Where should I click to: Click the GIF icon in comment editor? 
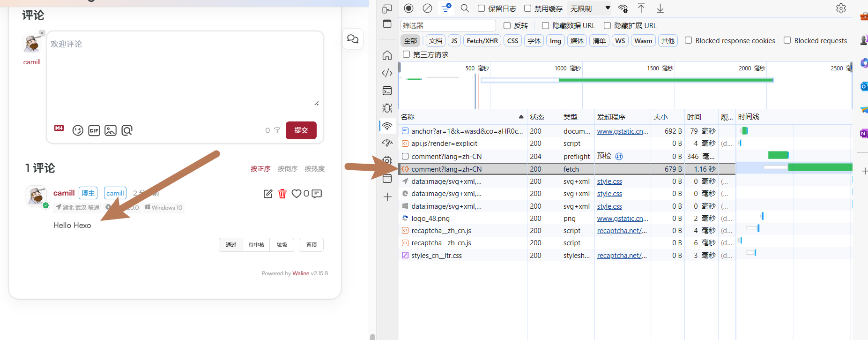(x=94, y=130)
